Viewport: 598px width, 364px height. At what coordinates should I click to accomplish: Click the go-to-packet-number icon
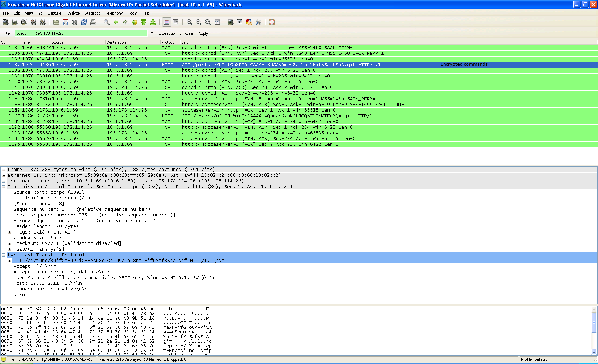coord(135,22)
